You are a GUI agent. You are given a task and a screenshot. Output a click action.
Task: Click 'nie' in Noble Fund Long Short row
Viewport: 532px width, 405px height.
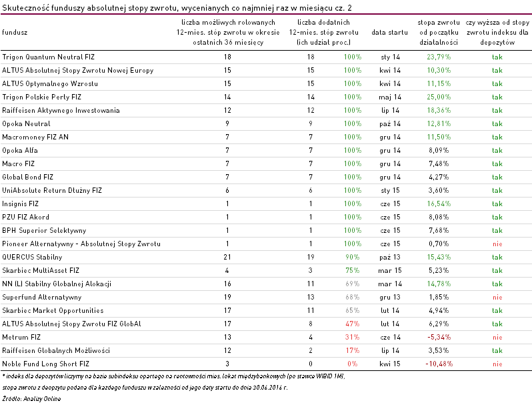tap(497, 364)
